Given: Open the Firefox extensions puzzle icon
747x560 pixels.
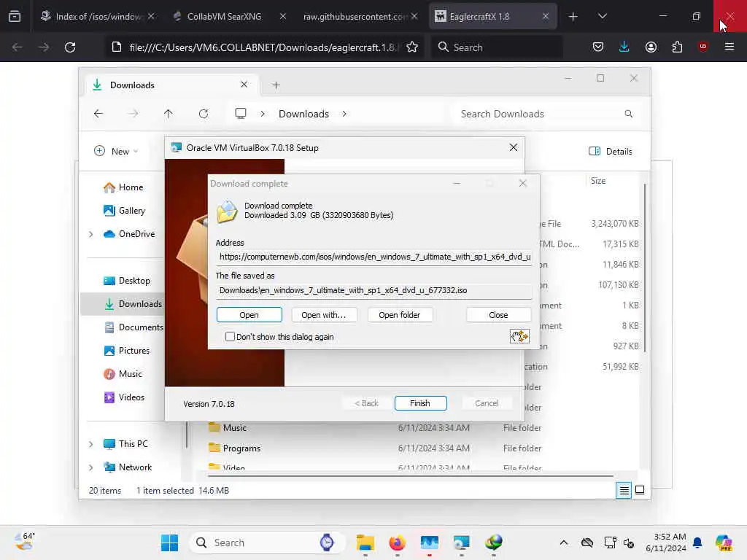Looking at the screenshot, I should pos(677,47).
